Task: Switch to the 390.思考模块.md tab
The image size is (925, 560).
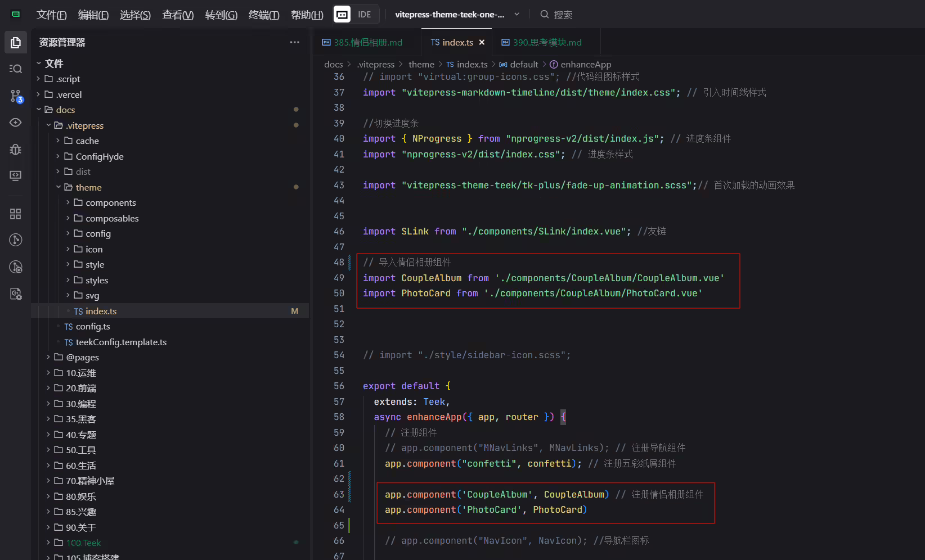Action: coord(541,43)
